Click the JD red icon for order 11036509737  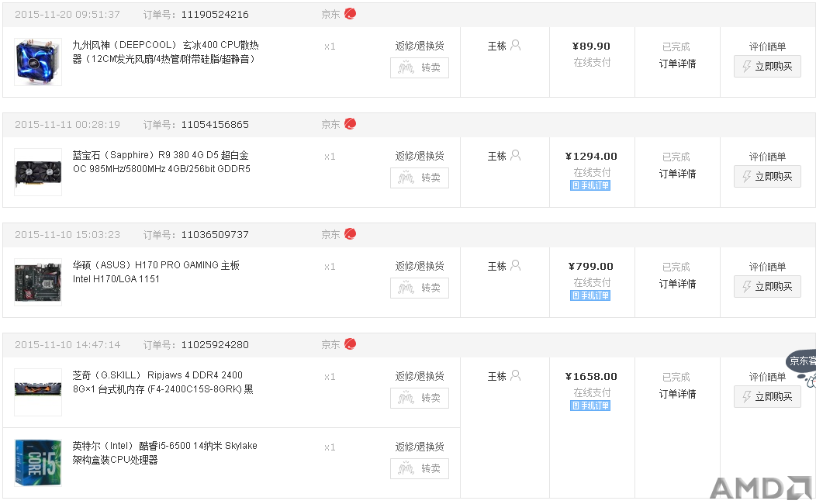click(351, 234)
